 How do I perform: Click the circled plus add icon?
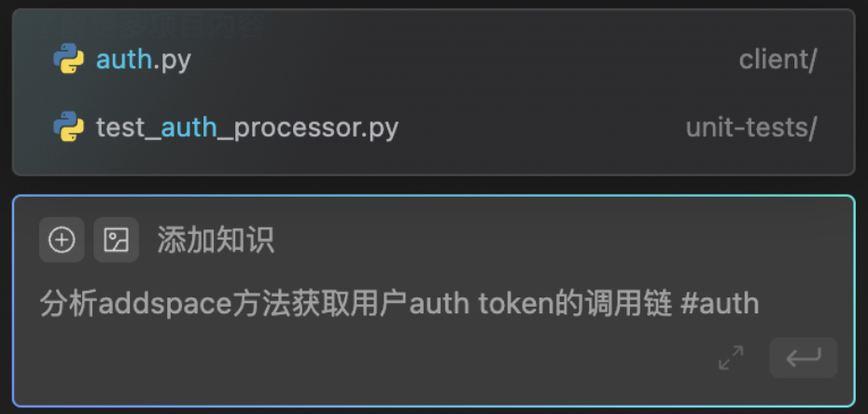pyautogui.click(x=62, y=240)
